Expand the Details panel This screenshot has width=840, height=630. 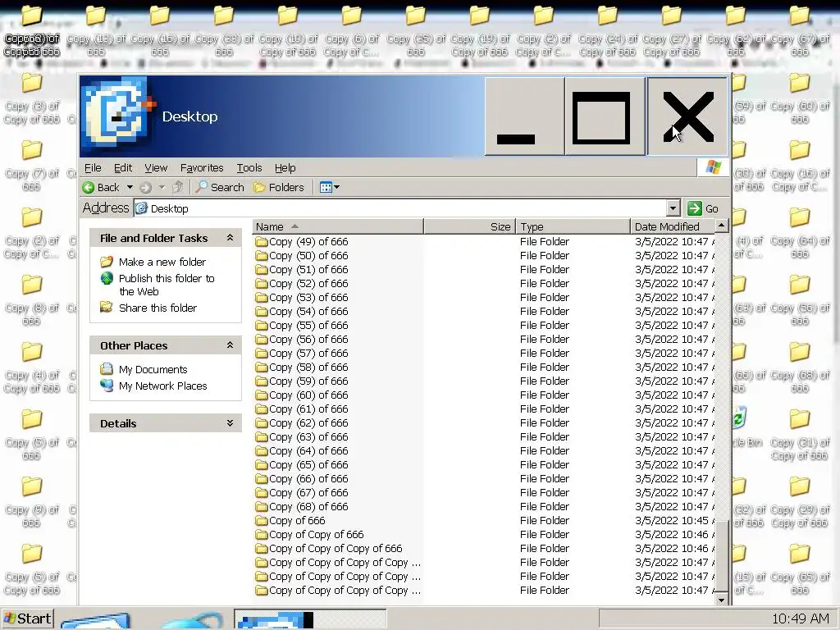[x=230, y=423]
